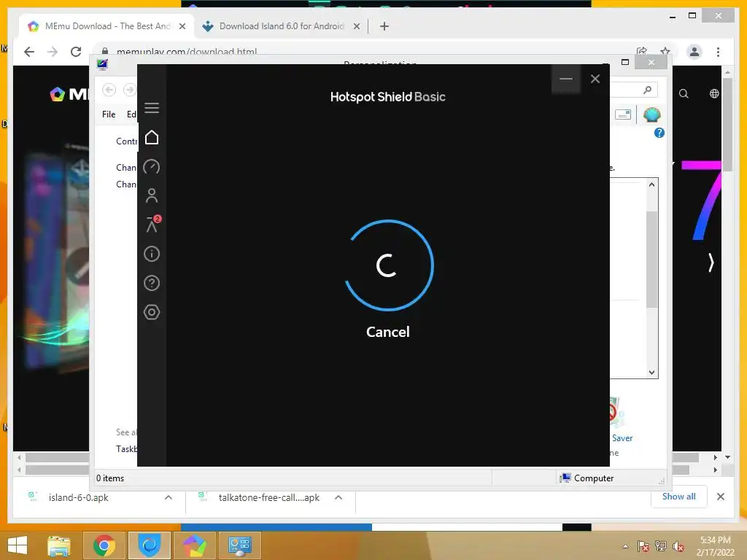The width and height of the screenshot is (747, 560).
Task: Open help in the Personalization window
Action: click(659, 133)
